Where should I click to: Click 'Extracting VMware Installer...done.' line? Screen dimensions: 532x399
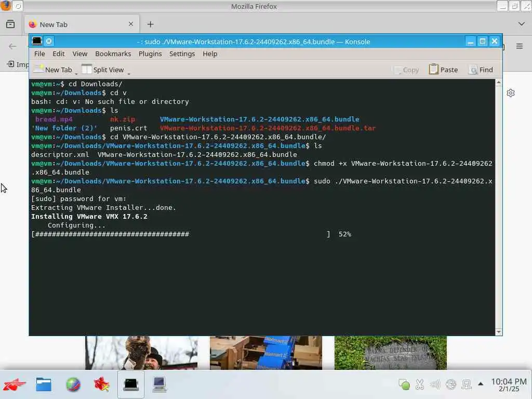103,208
